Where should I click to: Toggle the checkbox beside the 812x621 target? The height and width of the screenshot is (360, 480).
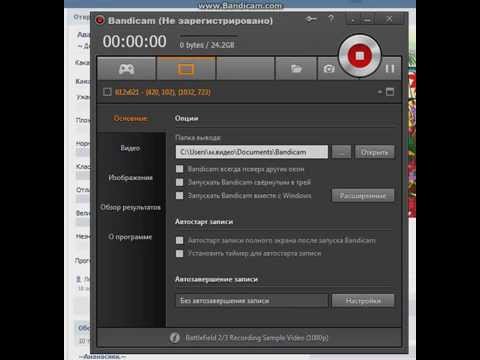107,92
